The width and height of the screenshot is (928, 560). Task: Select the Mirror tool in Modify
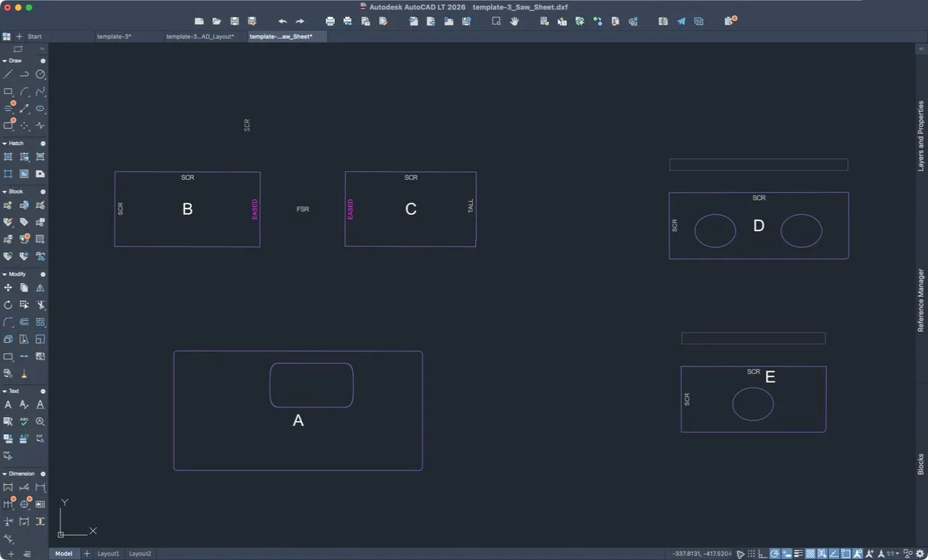point(40,288)
